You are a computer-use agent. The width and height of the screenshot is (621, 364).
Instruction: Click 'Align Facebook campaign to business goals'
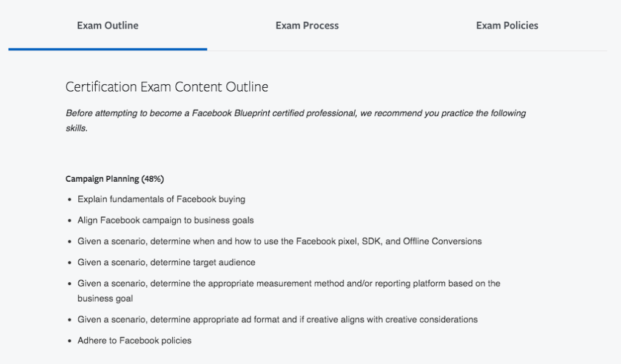(x=166, y=220)
